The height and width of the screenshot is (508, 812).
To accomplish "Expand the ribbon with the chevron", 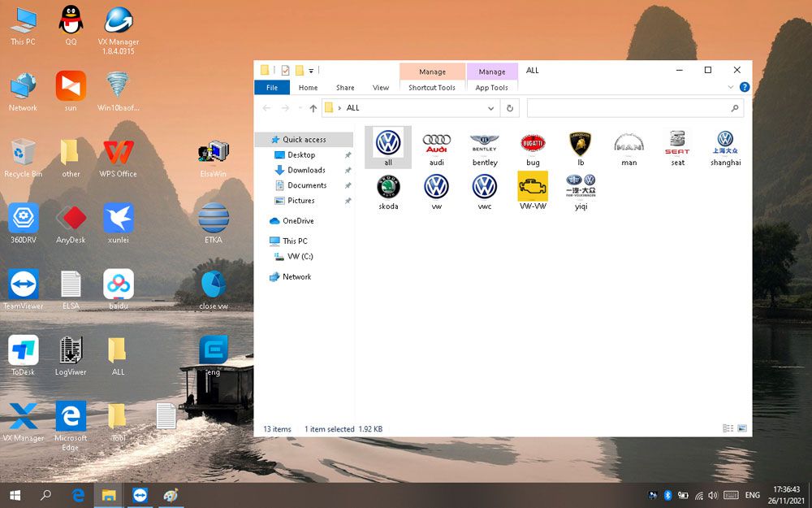I will 731,87.
